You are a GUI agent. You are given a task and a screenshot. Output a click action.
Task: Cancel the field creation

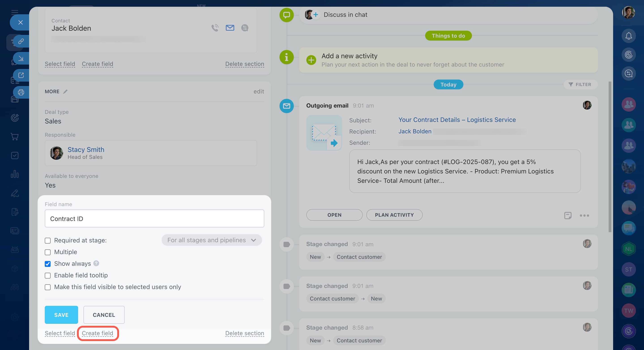[x=104, y=315]
